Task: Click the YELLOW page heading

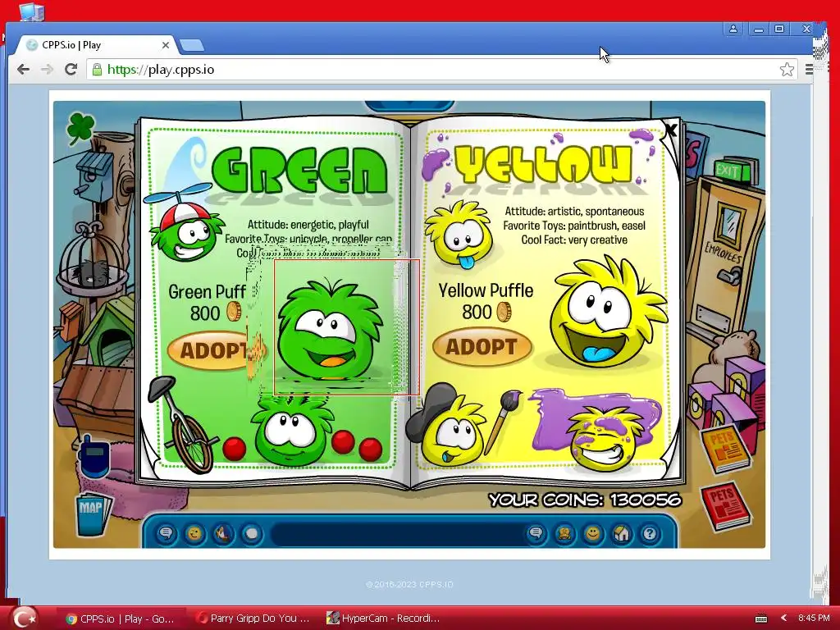Action: (544, 163)
